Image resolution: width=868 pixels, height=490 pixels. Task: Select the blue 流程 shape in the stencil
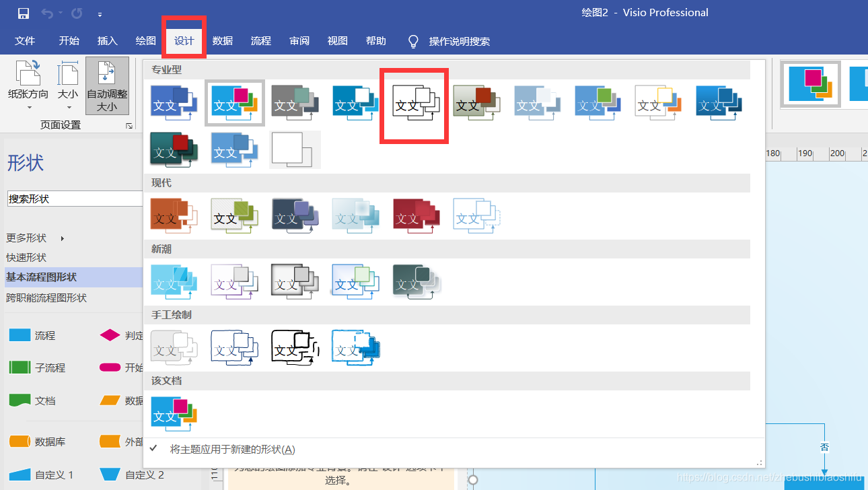(20, 335)
